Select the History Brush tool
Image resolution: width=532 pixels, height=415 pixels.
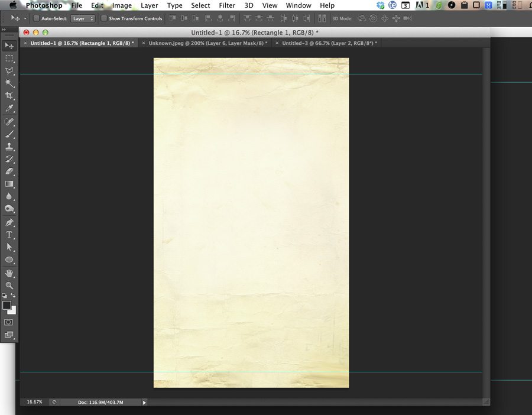(x=9, y=159)
